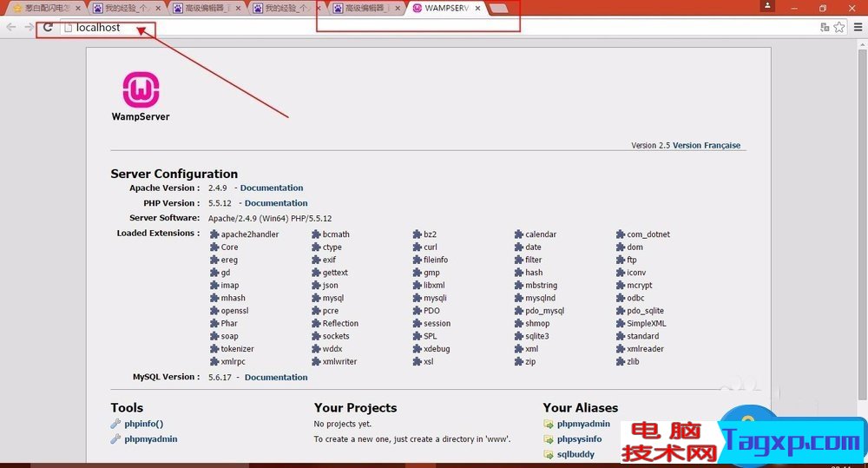Close the WAMPSERVER tab

[477, 9]
